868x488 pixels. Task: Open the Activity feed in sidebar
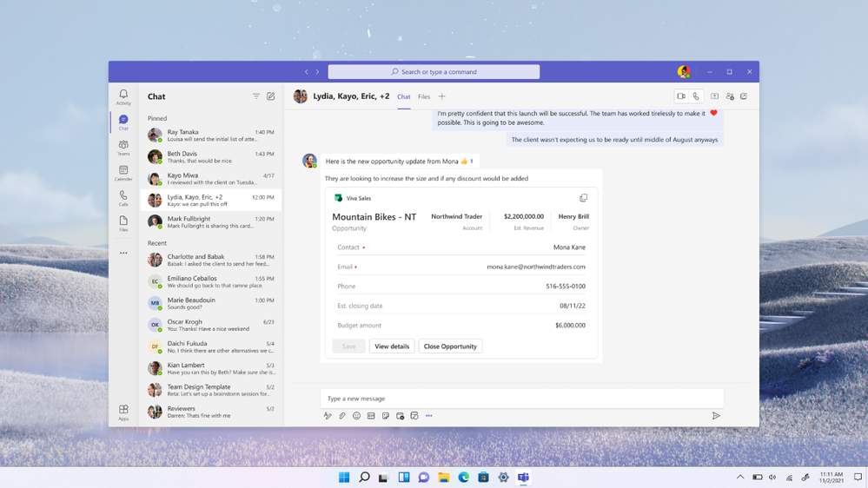[x=123, y=97]
